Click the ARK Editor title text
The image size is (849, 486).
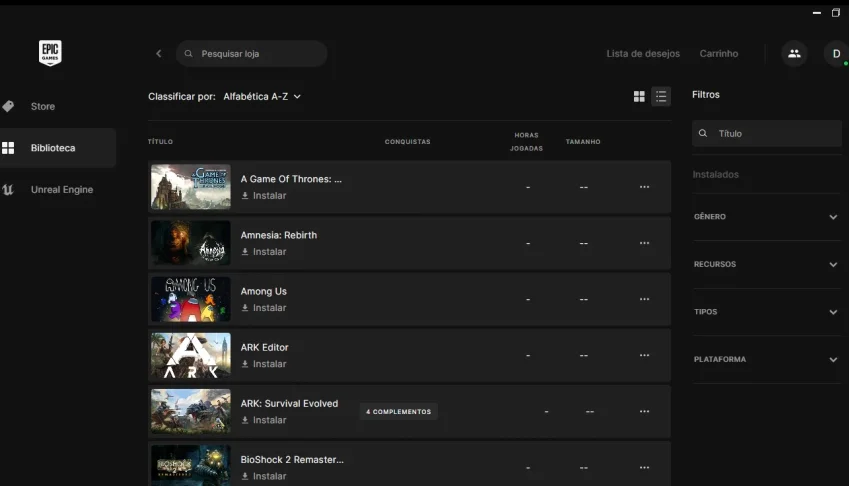pos(264,347)
